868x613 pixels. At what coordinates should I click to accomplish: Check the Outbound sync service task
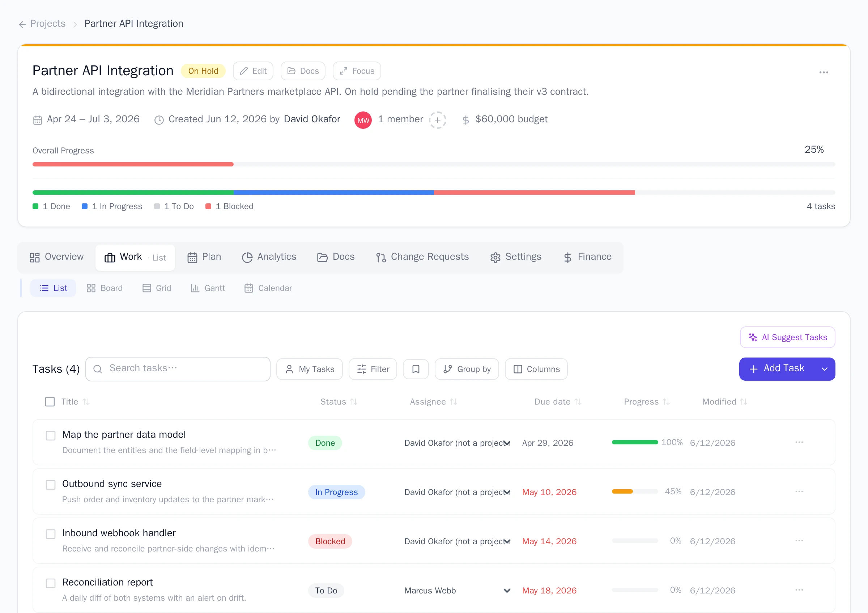pos(51,485)
